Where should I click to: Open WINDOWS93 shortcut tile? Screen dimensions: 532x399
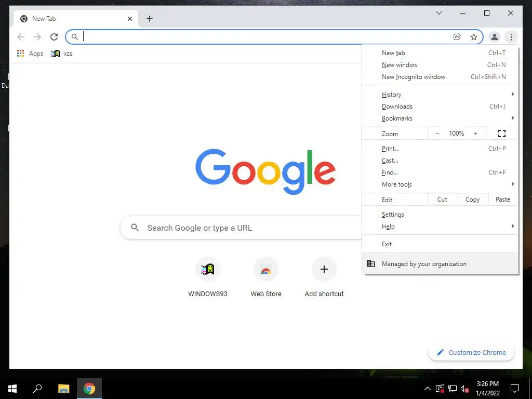click(208, 277)
